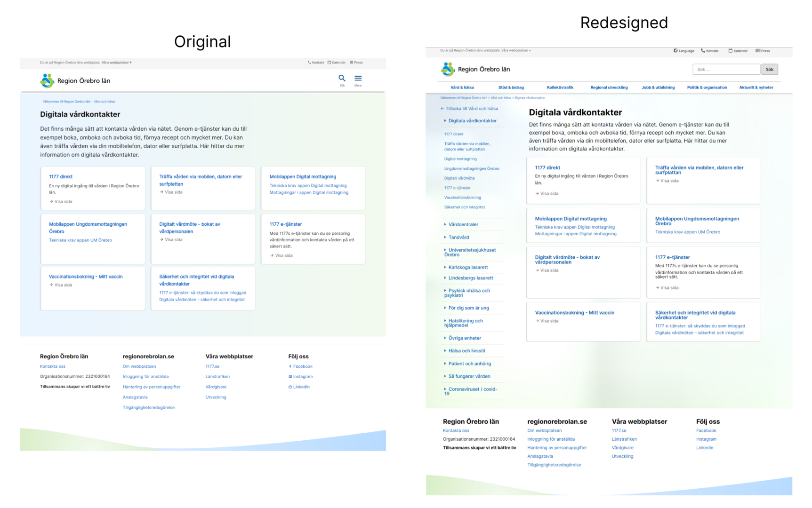Image resolution: width=812 pixels, height=508 pixels.
Task: Expand Psykisk ohälsa och psykiatri in sidebar
Action: pyautogui.click(x=445, y=291)
